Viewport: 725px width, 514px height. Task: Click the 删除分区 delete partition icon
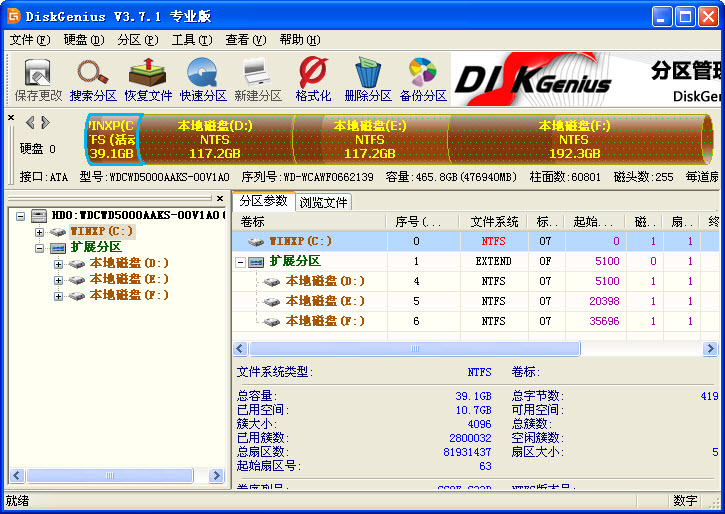click(x=368, y=80)
